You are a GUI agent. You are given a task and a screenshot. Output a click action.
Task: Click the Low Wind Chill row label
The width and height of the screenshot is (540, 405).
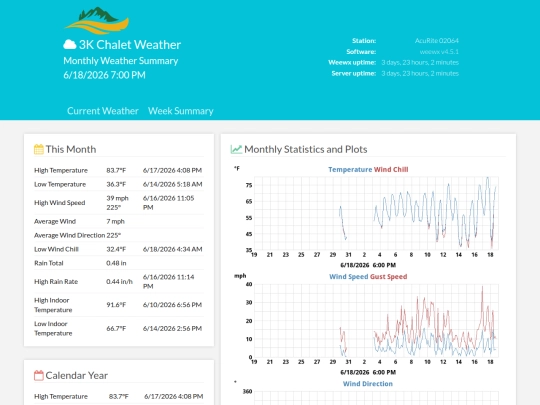point(56,249)
